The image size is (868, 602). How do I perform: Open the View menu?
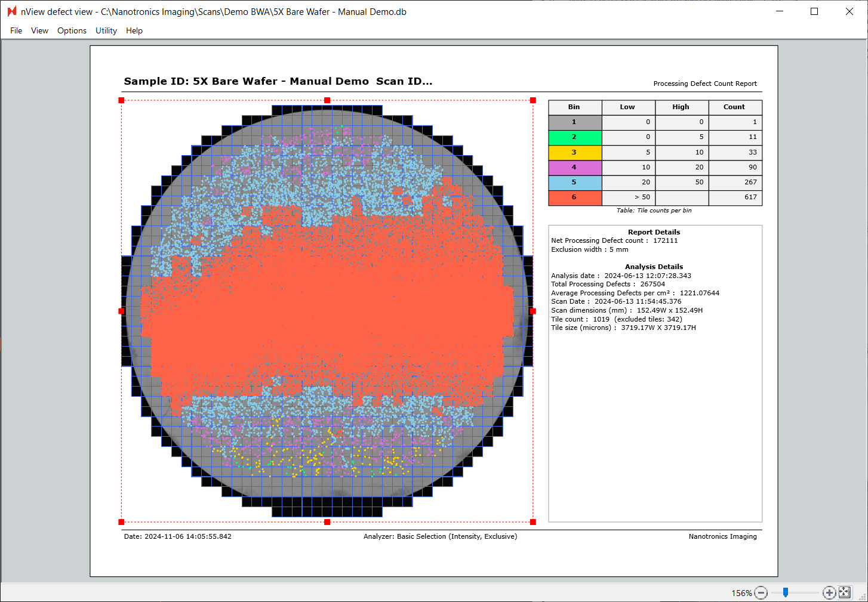pyautogui.click(x=39, y=30)
